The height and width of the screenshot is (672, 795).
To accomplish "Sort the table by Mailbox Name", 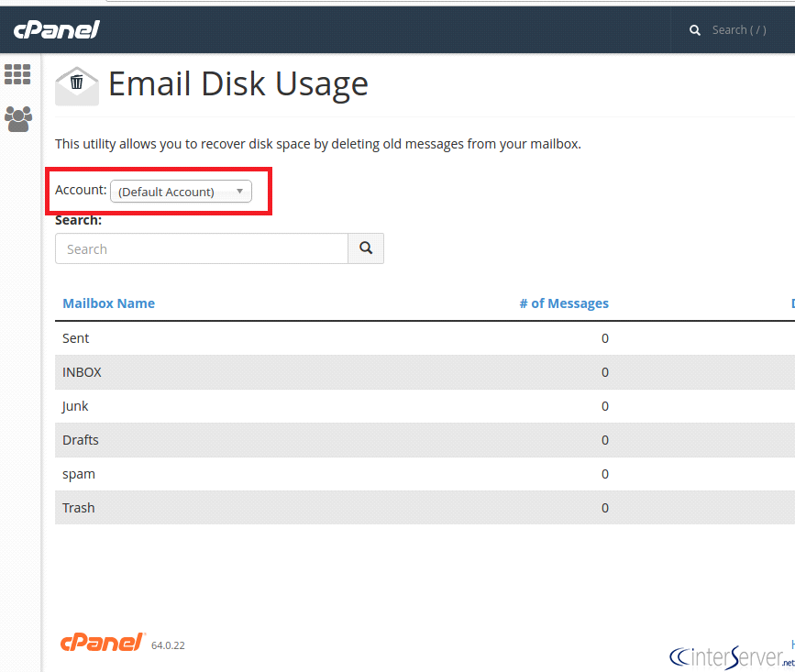I will (108, 303).
